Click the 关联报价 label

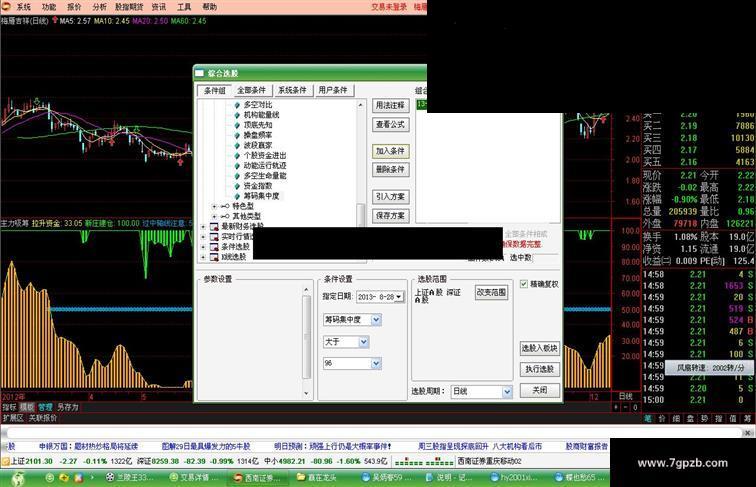point(43,418)
